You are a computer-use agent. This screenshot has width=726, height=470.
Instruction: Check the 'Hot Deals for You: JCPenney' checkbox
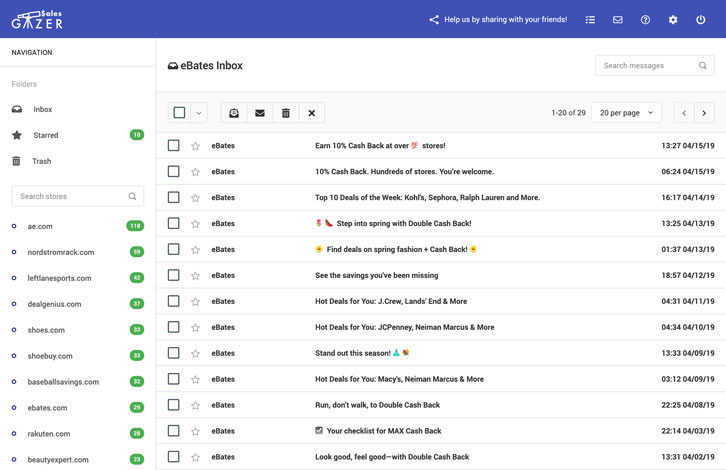tap(174, 327)
